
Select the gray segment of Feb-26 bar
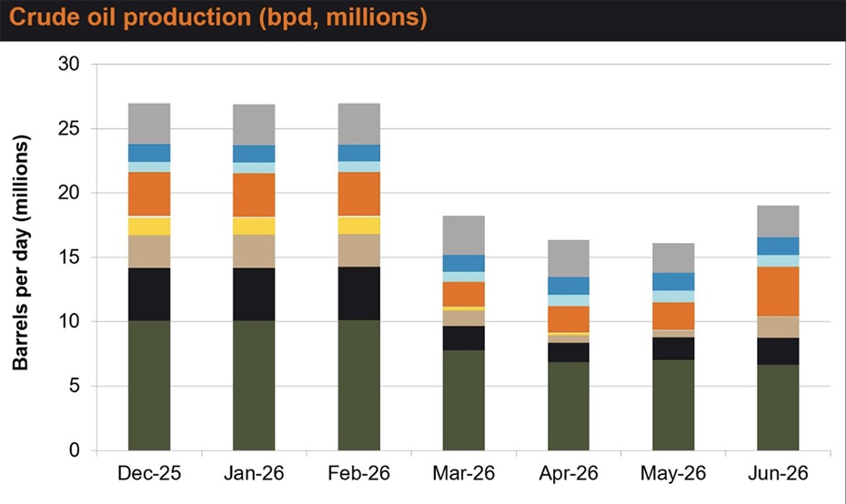coord(358,124)
